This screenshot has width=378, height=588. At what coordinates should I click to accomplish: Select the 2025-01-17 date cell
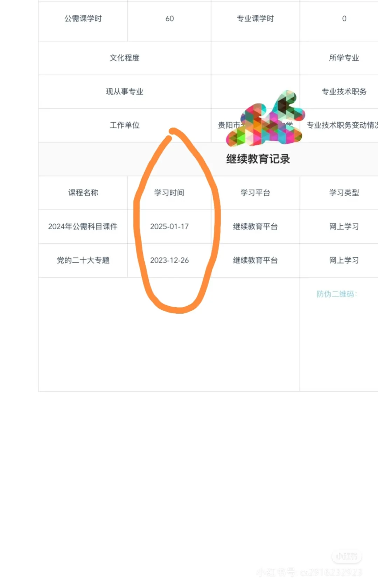pyautogui.click(x=169, y=226)
